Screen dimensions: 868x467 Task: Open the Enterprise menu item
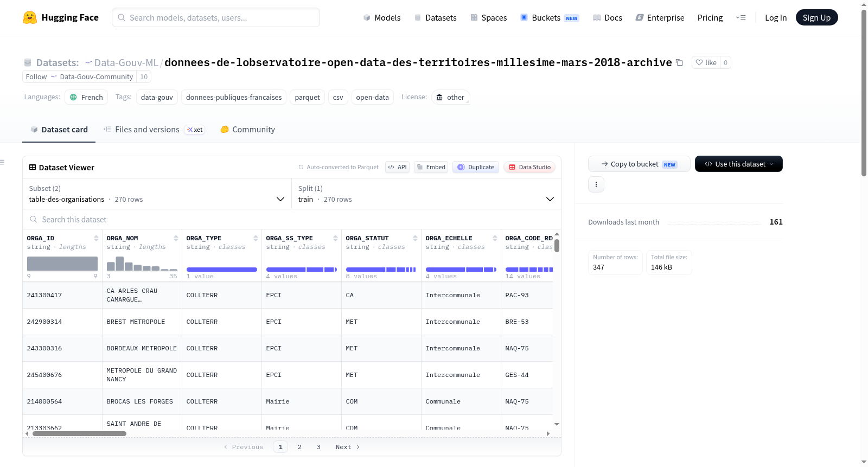click(x=660, y=17)
